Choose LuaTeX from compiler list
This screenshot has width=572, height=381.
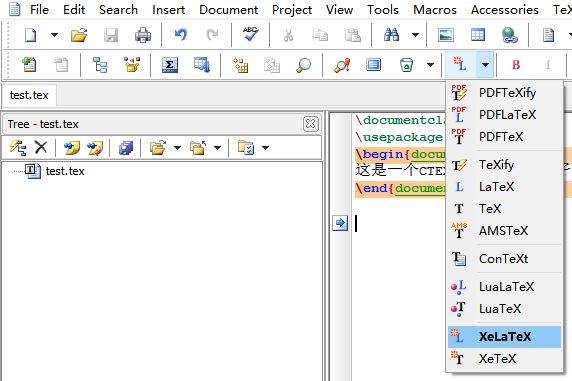[x=505, y=308]
